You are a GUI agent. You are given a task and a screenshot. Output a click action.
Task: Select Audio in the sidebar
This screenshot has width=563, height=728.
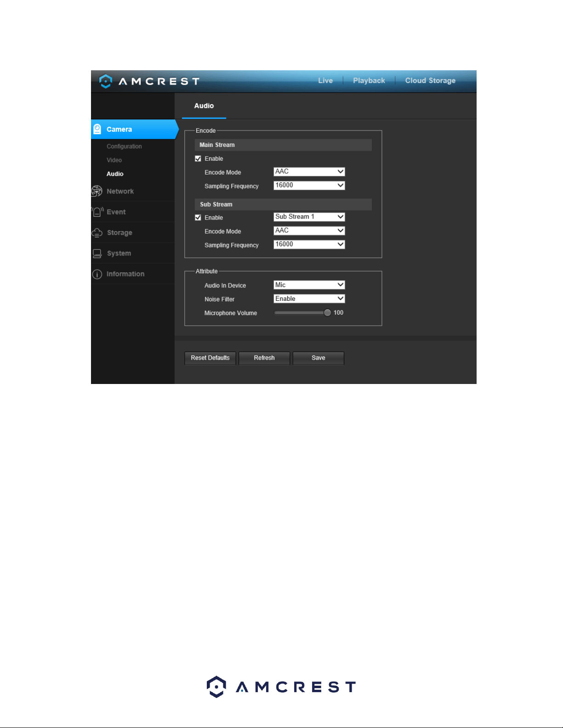[115, 174]
